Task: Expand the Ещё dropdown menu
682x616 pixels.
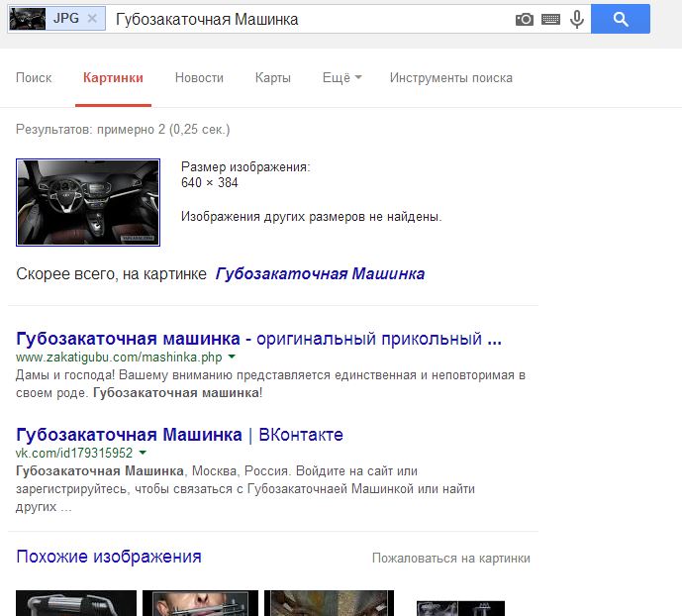Action: (x=341, y=78)
